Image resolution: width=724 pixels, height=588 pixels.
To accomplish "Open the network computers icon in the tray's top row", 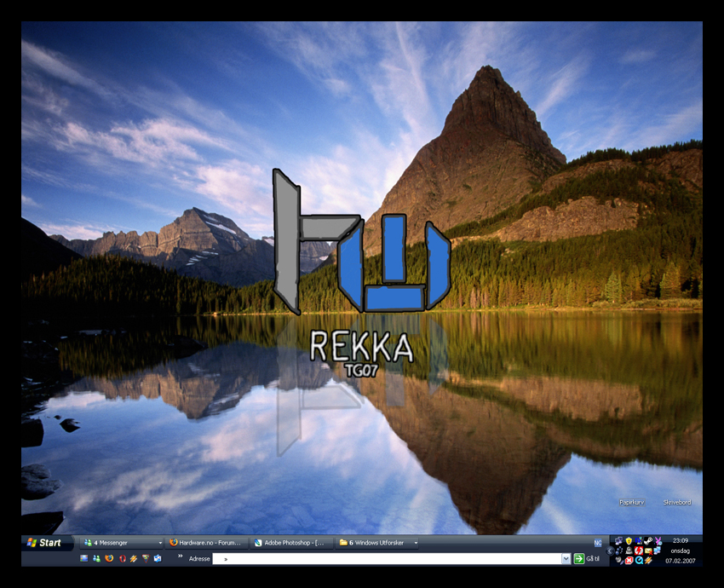I will tap(618, 541).
